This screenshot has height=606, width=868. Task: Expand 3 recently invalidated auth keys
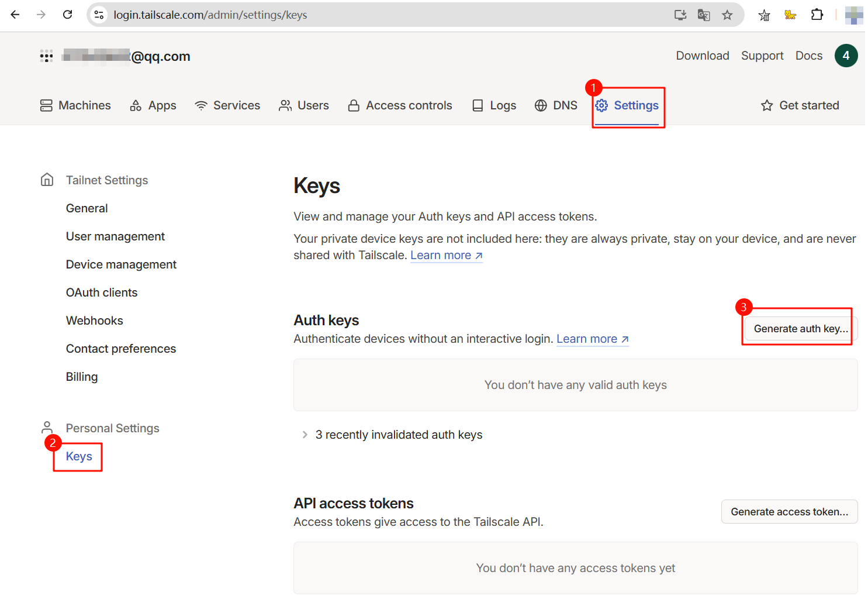click(x=392, y=435)
